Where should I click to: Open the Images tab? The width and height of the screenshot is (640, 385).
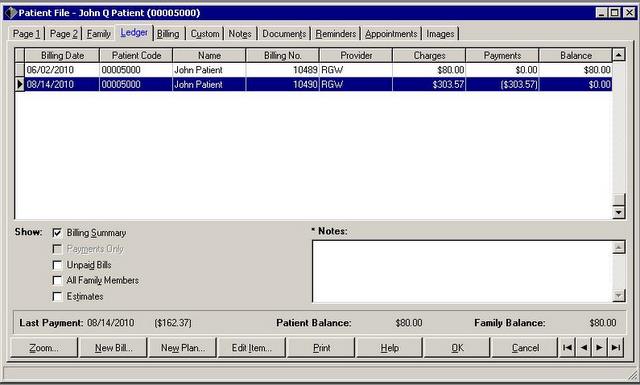(x=440, y=34)
